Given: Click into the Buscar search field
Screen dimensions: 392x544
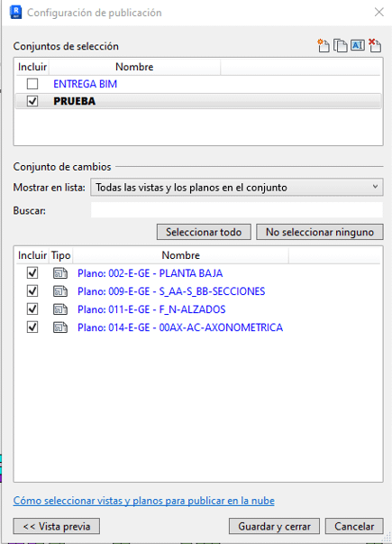Looking at the screenshot, I should pyautogui.click(x=237, y=210).
